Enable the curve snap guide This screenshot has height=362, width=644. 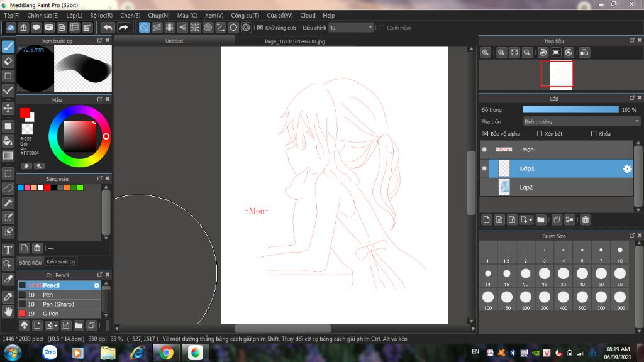pyautogui.click(x=221, y=28)
